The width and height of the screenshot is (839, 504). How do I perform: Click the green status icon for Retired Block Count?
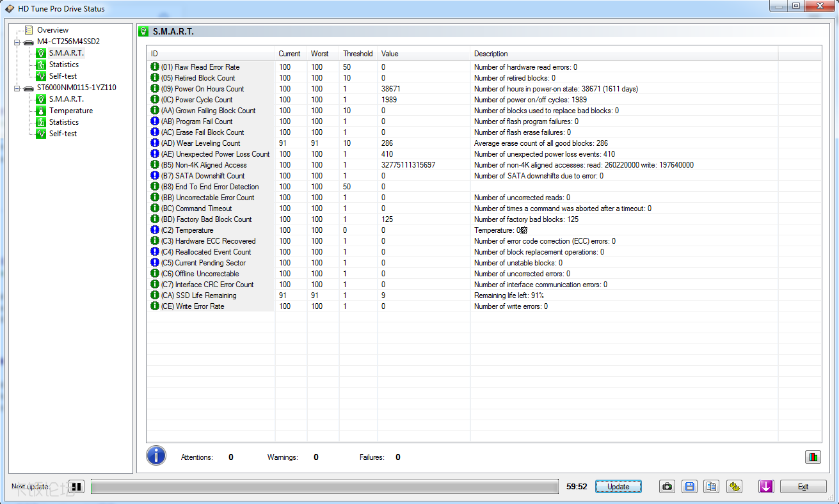tap(154, 77)
